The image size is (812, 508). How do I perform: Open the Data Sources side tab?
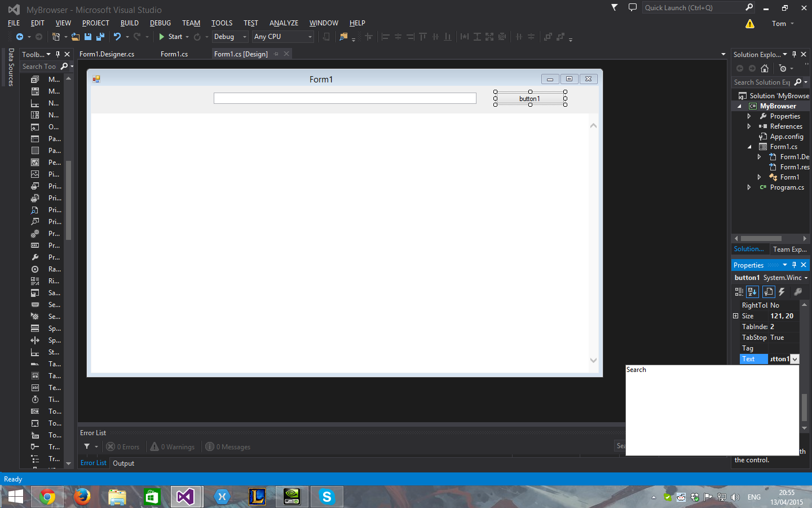coord(11,67)
